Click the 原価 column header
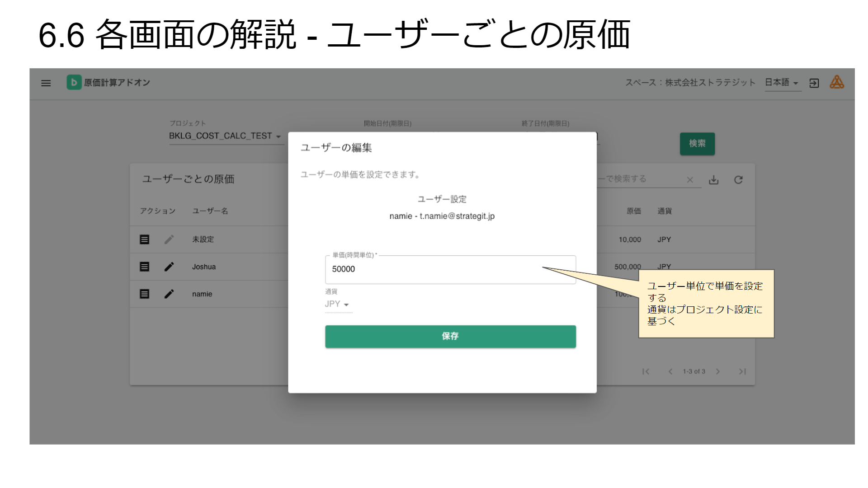868x488 pixels. pyautogui.click(x=634, y=211)
